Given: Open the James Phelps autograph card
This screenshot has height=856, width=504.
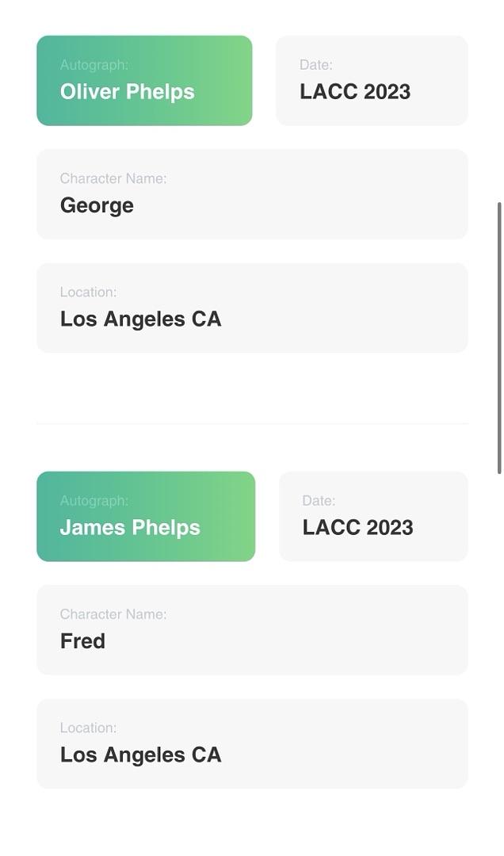Looking at the screenshot, I should coord(146,517).
